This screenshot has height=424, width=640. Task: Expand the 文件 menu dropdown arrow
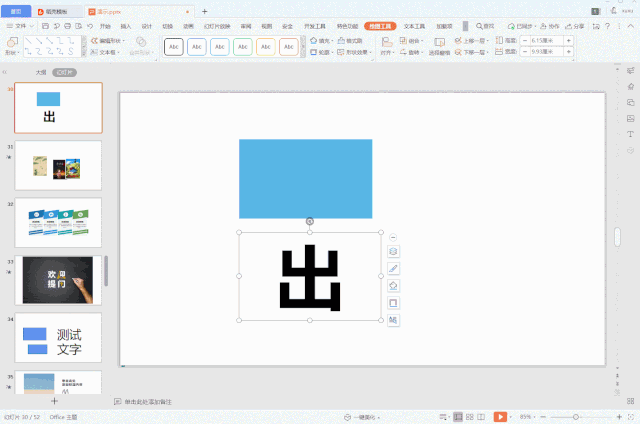click(x=31, y=26)
